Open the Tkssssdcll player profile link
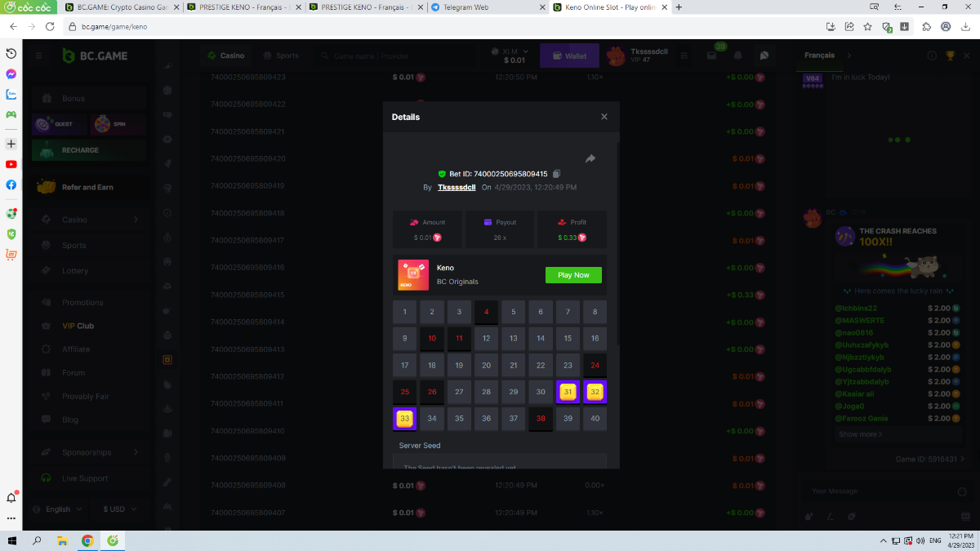Image resolution: width=980 pixels, height=551 pixels. [457, 187]
